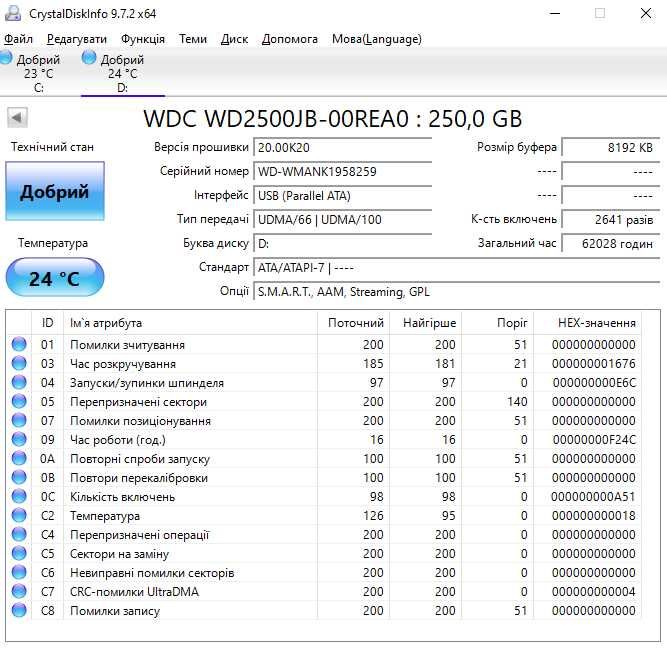This screenshot has width=667, height=648.
Task: Click the power on count field 2641 разів
Action: pos(610,219)
